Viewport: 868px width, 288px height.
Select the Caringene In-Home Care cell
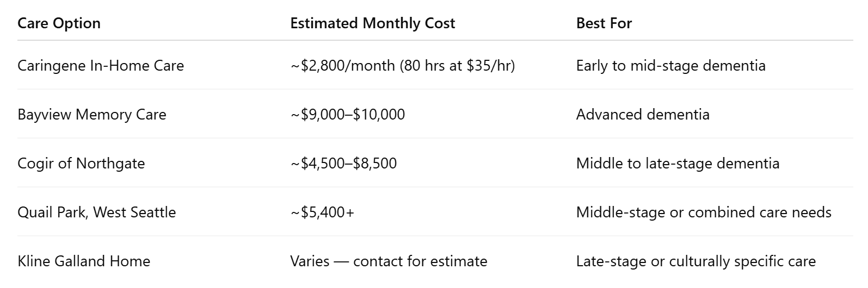click(101, 66)
